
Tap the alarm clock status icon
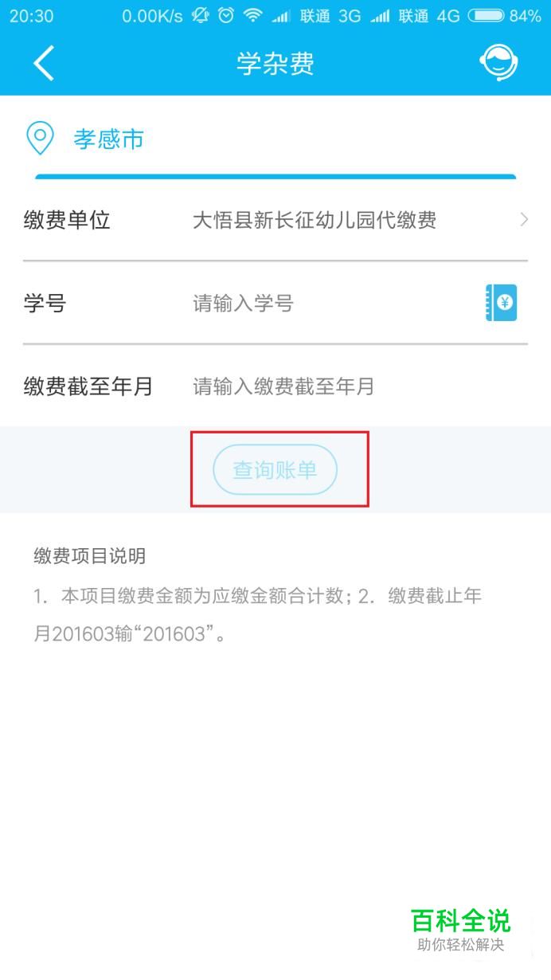tap(226, 15)
